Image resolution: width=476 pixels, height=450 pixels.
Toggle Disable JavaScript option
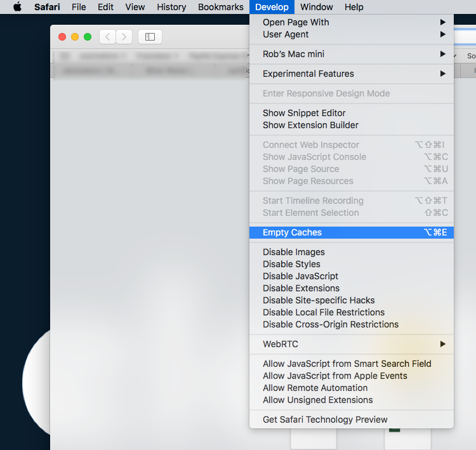[x=352, y=276]
